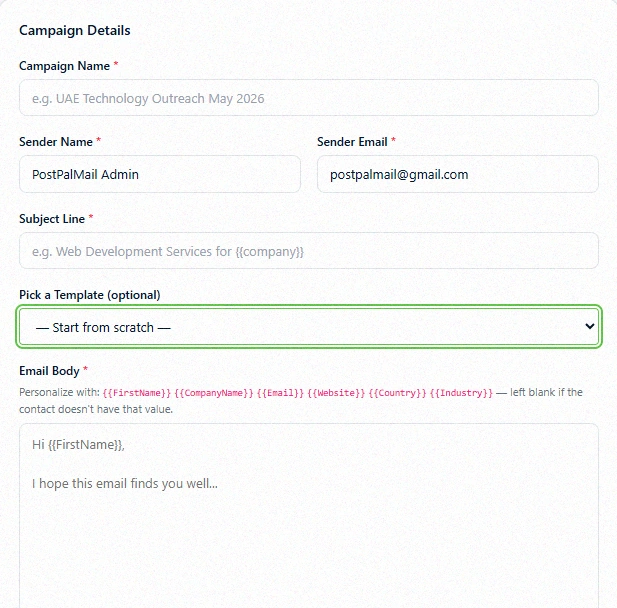Click the {{Website}} placeholder tag
617x608 pixels.
tap(336, 393)
